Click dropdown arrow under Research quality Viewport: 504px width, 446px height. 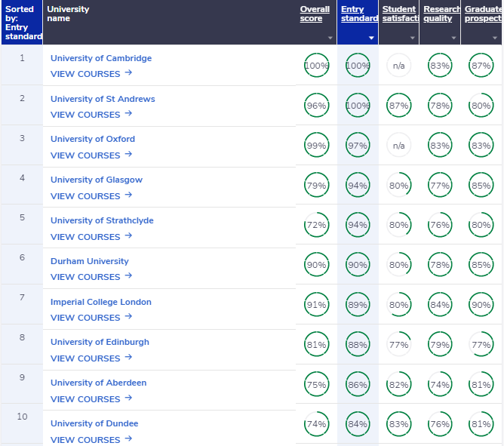[x=453, y=38]
